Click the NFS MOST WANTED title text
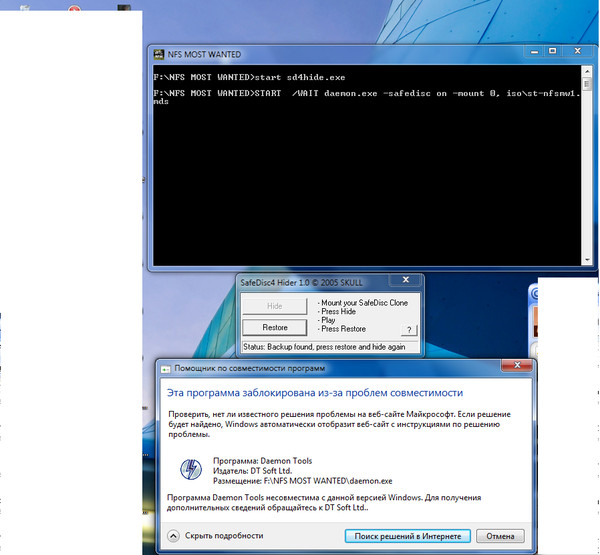Viewport: 600px width, 555px height. pos(204,55)
